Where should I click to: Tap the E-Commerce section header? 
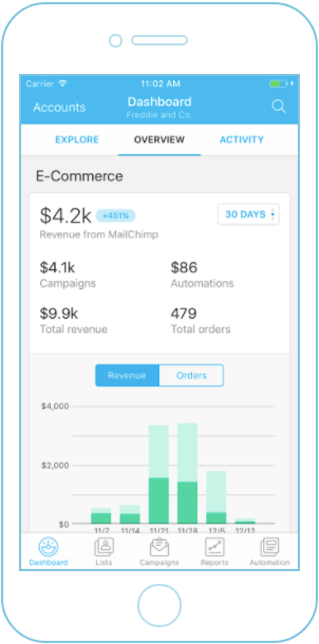click(80, 176)
